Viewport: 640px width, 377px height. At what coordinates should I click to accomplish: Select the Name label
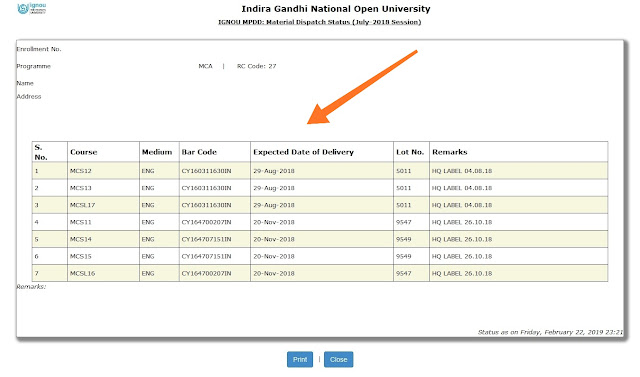25,83
